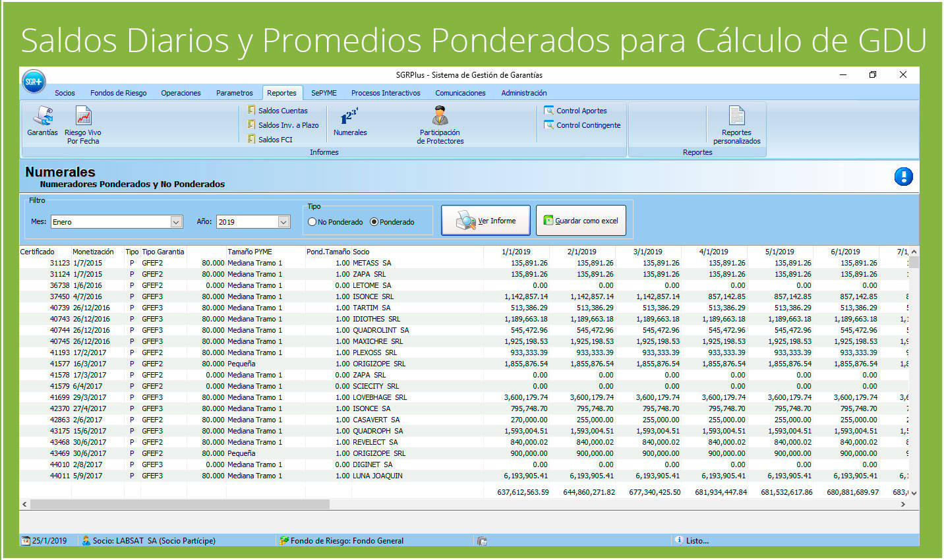
Task: Open Reportes personalizados
Action: [x=735, y=124]
